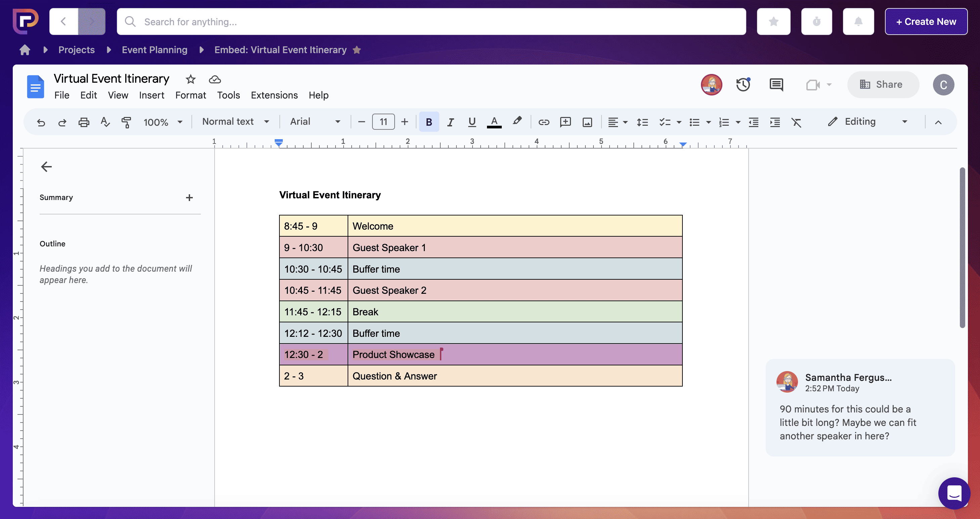Click the print icon in toolbar
The height and width of the screenshot is (519, 980).
(84, 122)
